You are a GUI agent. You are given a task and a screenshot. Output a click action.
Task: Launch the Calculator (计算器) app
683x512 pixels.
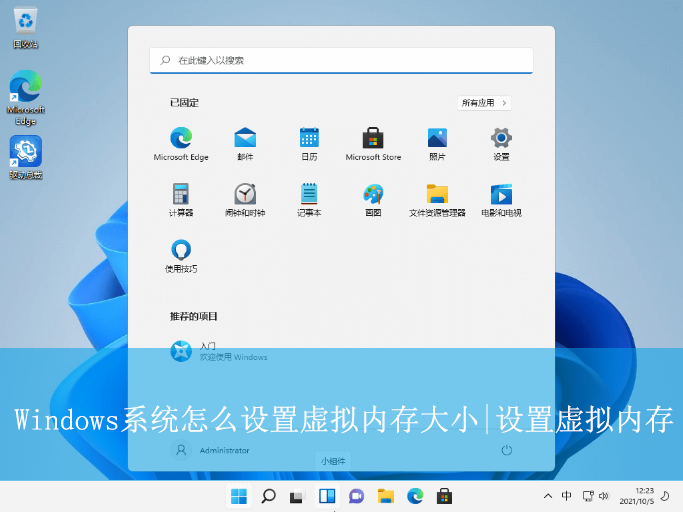pos(181,200)
